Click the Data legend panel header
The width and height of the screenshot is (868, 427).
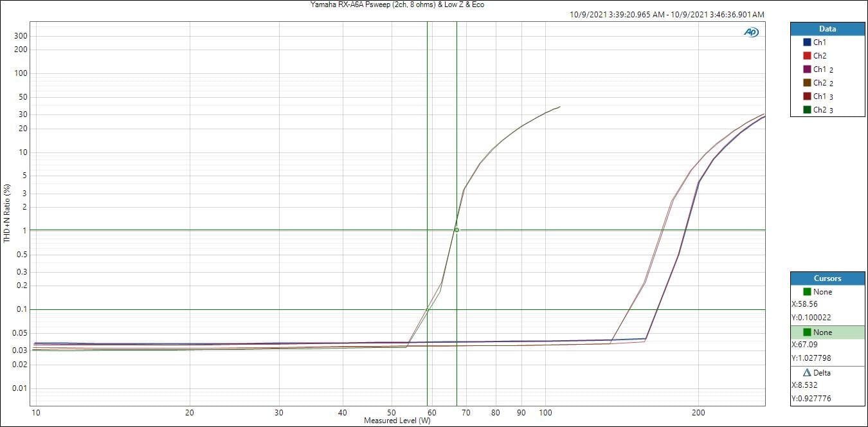(827, 29)
